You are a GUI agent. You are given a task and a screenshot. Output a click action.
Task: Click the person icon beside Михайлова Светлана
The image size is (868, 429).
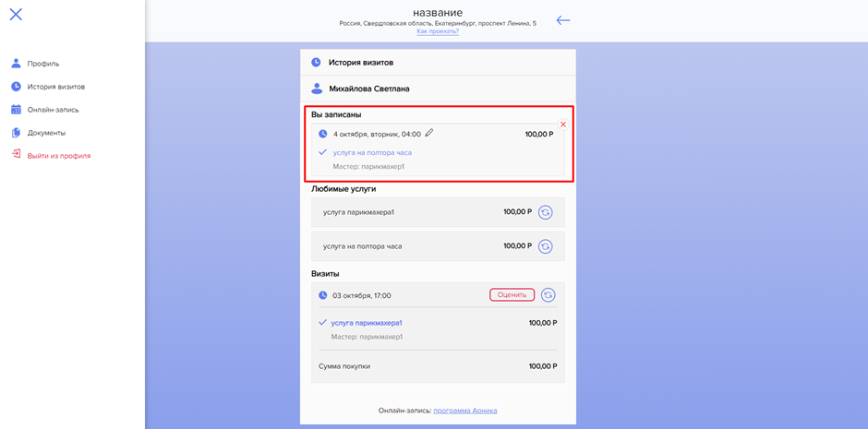(x=317, y=89)
